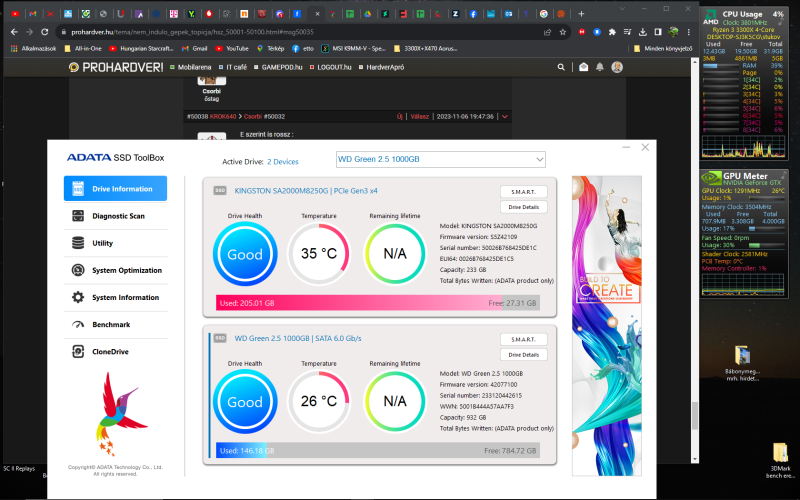Minimize the ADATA SSD ToolBox window

(x=626, y=147)
